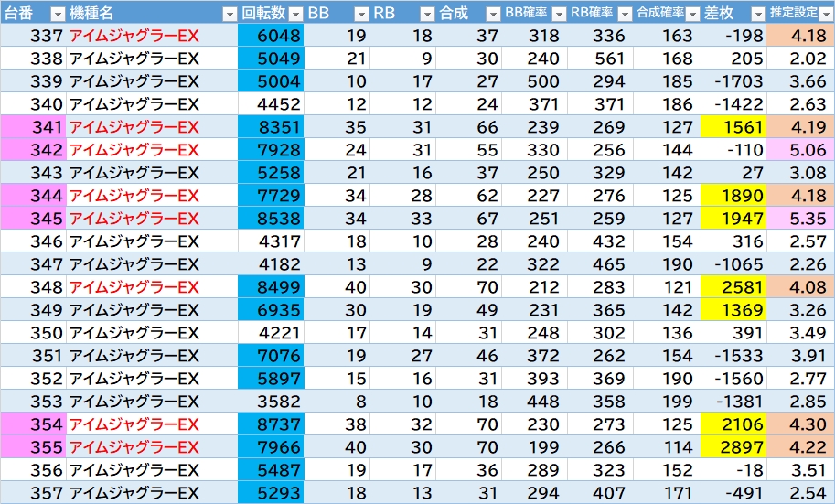
Task: Select yellow medal difference cell 1947
Action: click(733, 219)
